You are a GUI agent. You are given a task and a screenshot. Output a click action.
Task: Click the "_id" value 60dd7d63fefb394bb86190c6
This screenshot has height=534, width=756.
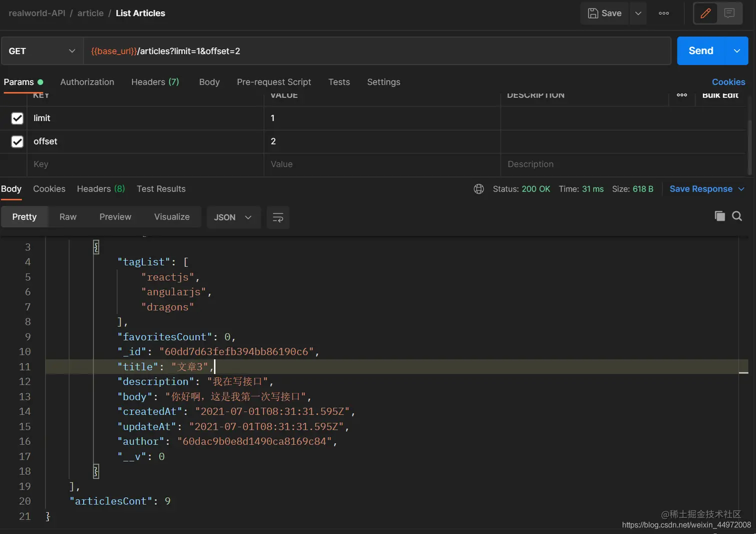(x=236, y=351)
